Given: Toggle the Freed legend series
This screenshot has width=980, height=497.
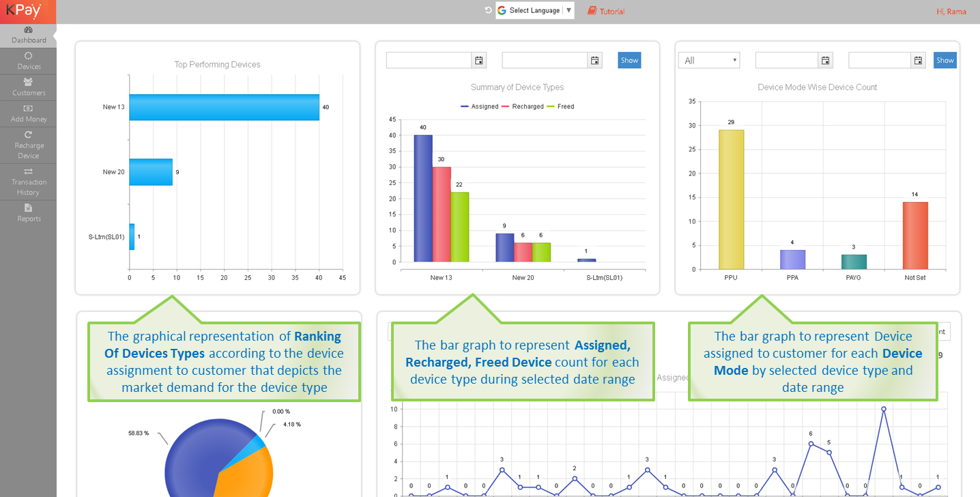Looking at the screenshot, I should [560, 106].
